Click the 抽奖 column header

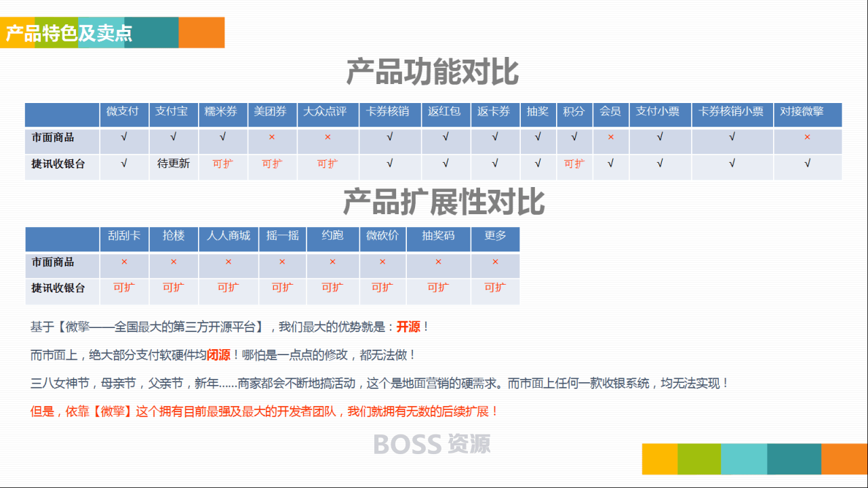(538, 115)
